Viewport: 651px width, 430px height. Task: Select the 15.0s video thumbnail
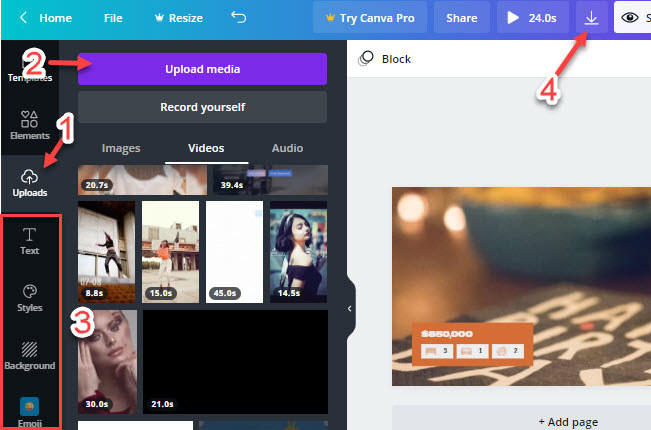170,252
